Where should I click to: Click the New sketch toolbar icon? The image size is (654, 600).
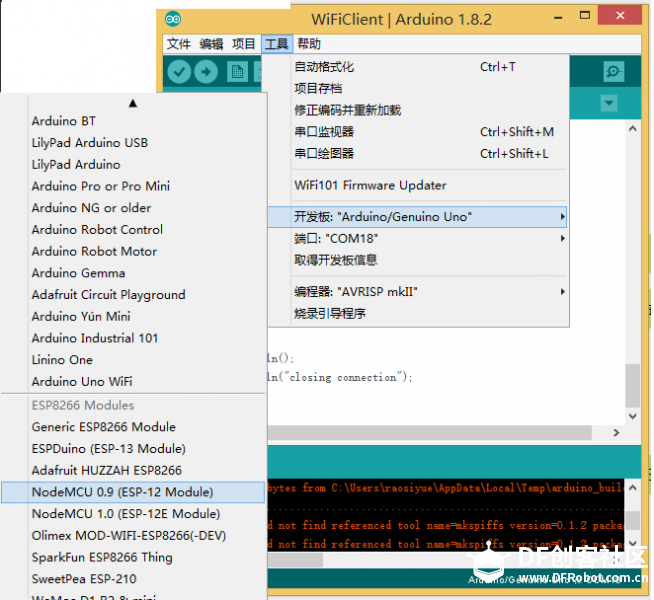237,72
